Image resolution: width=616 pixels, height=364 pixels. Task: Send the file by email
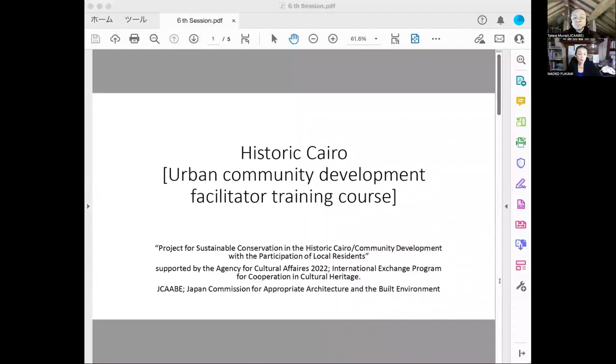[x=499, y=39]
